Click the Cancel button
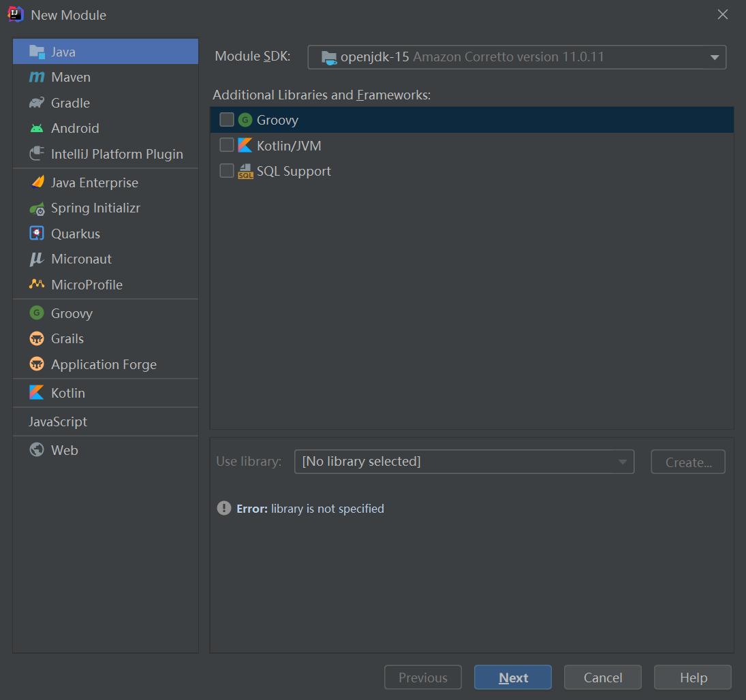Viewport: 746px width, 700px height. (x=603, y=677)
